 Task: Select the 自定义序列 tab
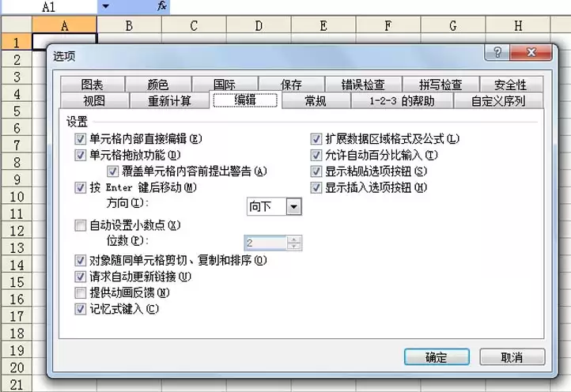pos(497,100)
